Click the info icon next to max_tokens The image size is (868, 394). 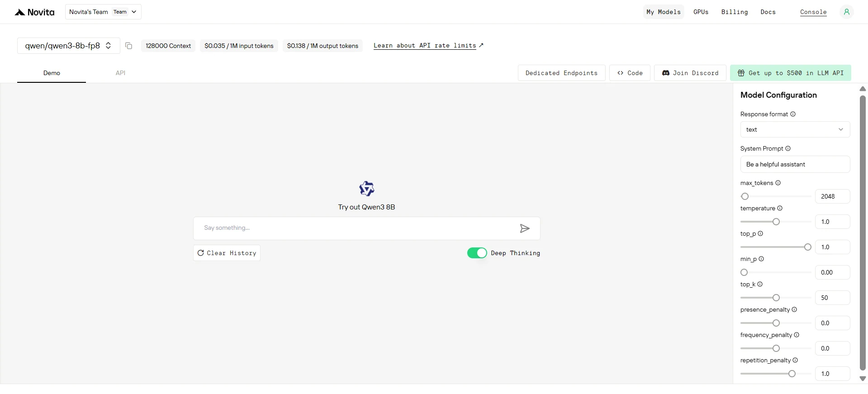(778, 183)
